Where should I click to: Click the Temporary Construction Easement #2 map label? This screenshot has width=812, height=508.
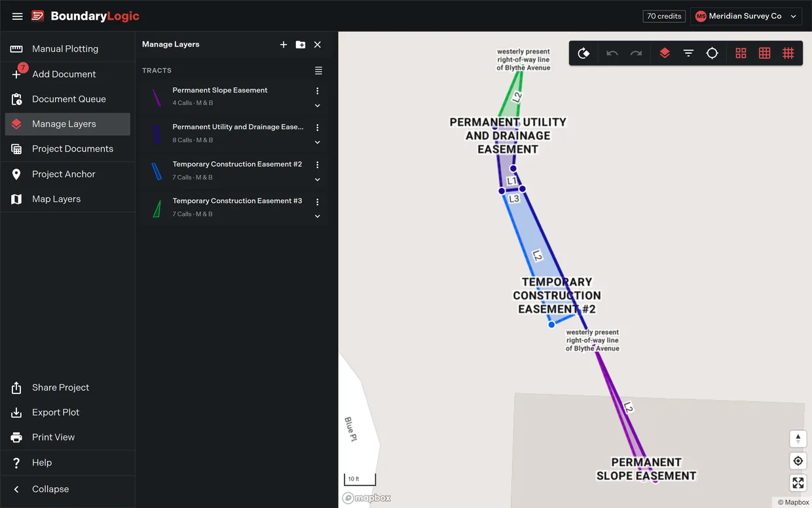(x=557, y=296)
